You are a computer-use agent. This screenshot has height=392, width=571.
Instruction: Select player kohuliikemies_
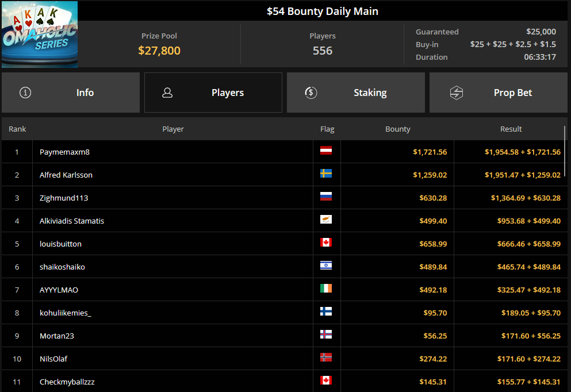pos(65,313)
